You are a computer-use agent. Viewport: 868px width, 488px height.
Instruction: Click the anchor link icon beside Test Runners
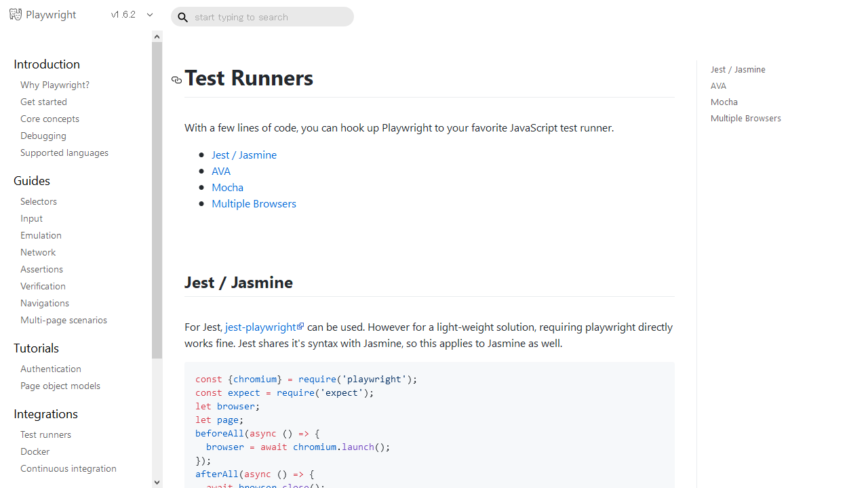point(176,80)
